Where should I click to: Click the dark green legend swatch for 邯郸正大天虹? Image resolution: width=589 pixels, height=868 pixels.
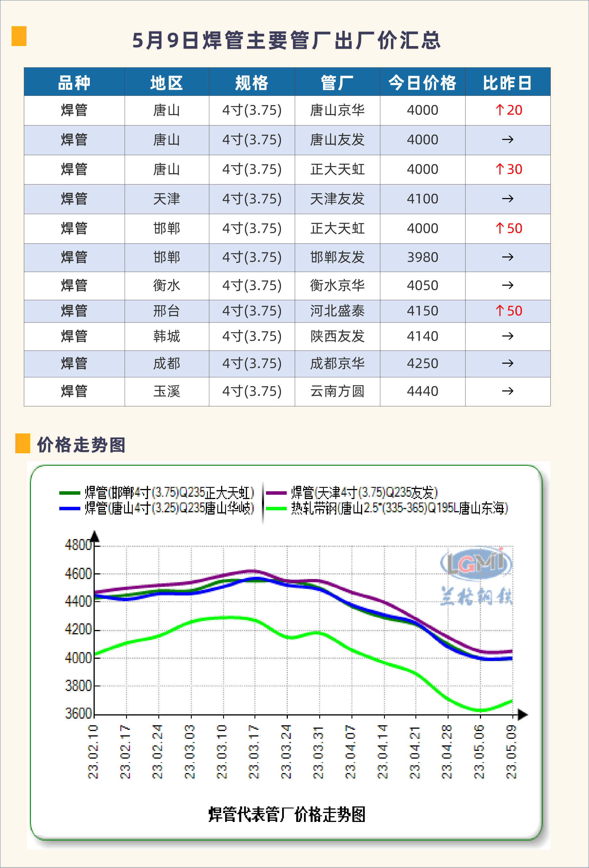click(x=69, y=493)
